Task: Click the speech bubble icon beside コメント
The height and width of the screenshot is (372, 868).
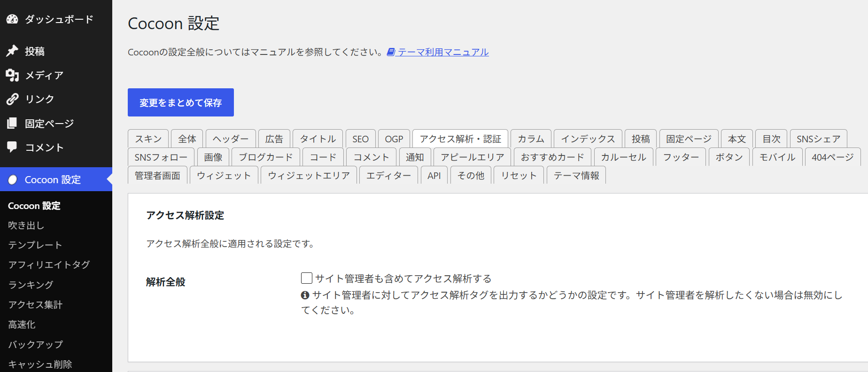Action: (12, 147)
